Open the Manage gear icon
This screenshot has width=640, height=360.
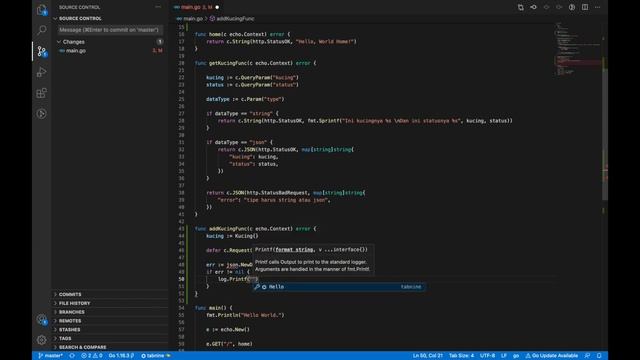coord(42,339)
